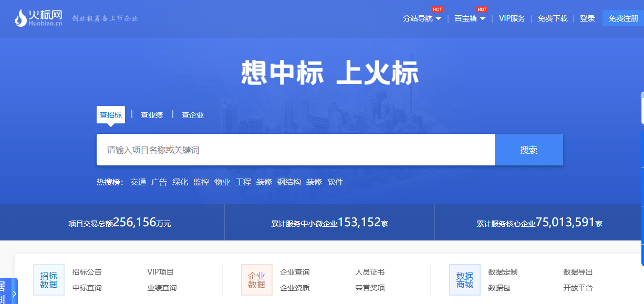Switch to the 查企业 search tab
The image size is (644, 304).
click(x=193, y=115)
